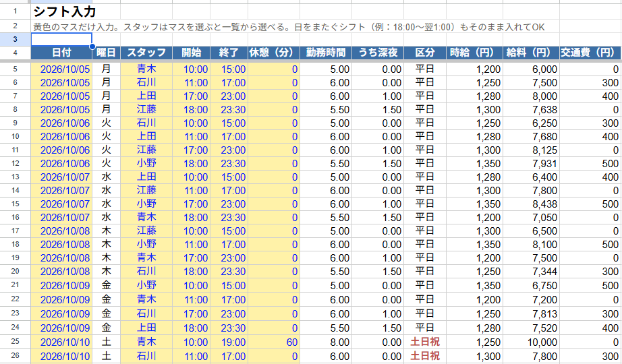Select row header number 26
Viewport: 622px width, 364px height.
click(15, 356)
